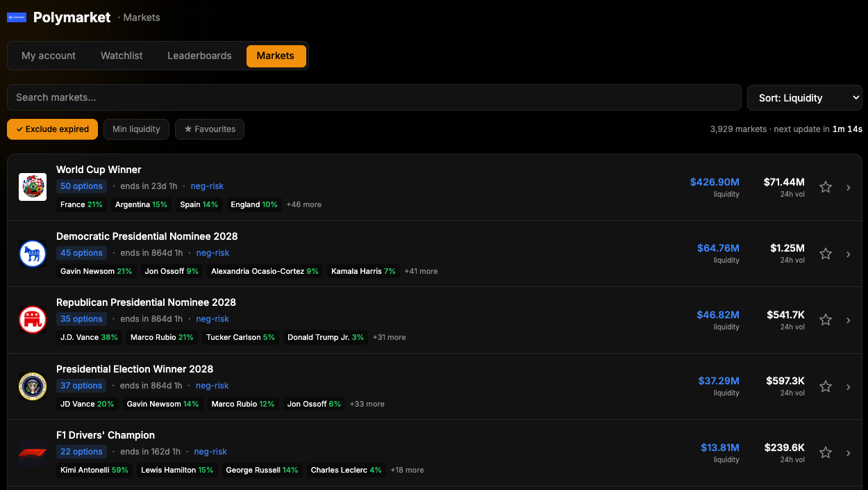The width and height of the screenshot is (868, 490).
Task: Open the Sort: Liquidity dropdown
Action: [x=805, y=98]
